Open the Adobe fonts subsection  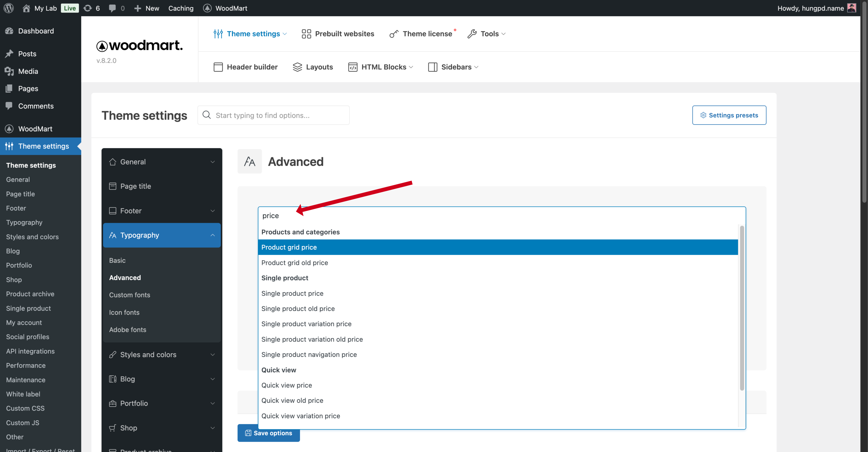(128, 330)
